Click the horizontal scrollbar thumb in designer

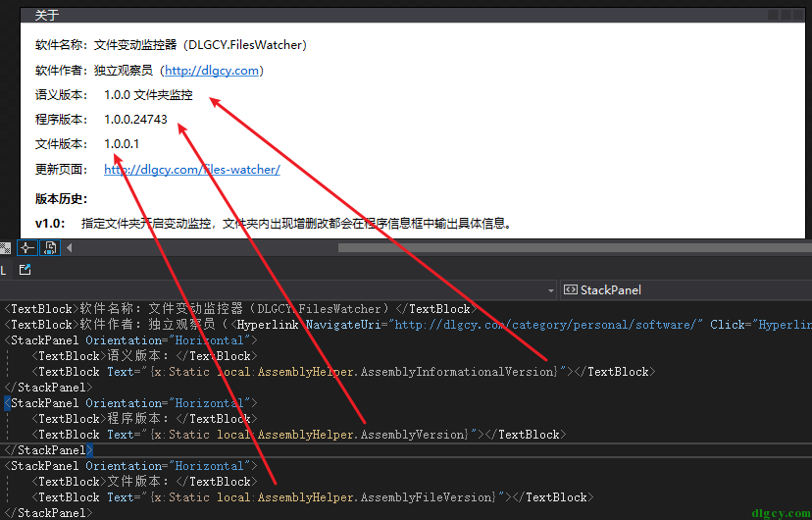575,247
